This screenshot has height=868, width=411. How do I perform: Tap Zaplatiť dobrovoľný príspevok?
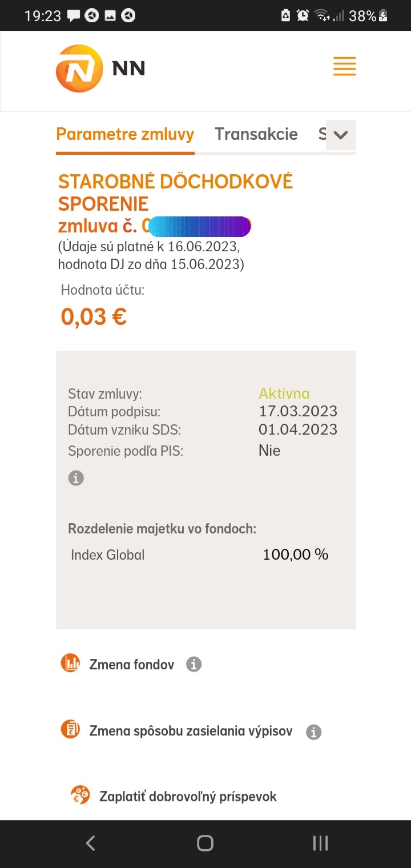(x=188, y=797)
